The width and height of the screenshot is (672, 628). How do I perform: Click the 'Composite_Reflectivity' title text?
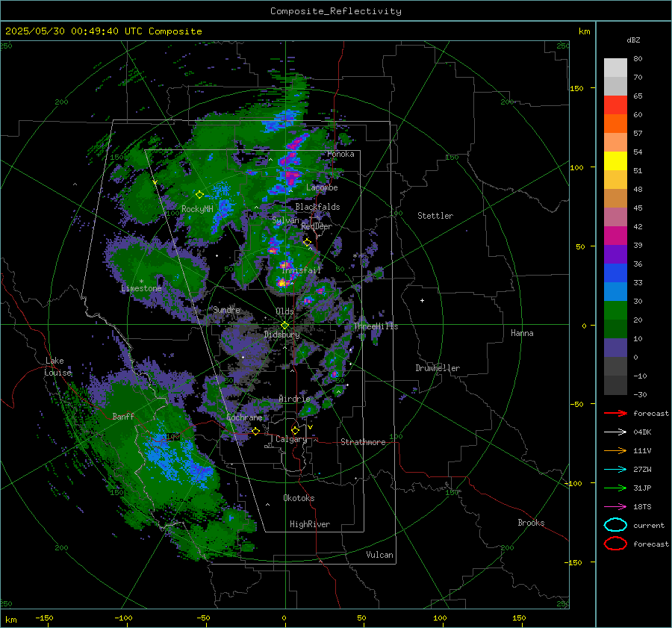click(335, 11)
